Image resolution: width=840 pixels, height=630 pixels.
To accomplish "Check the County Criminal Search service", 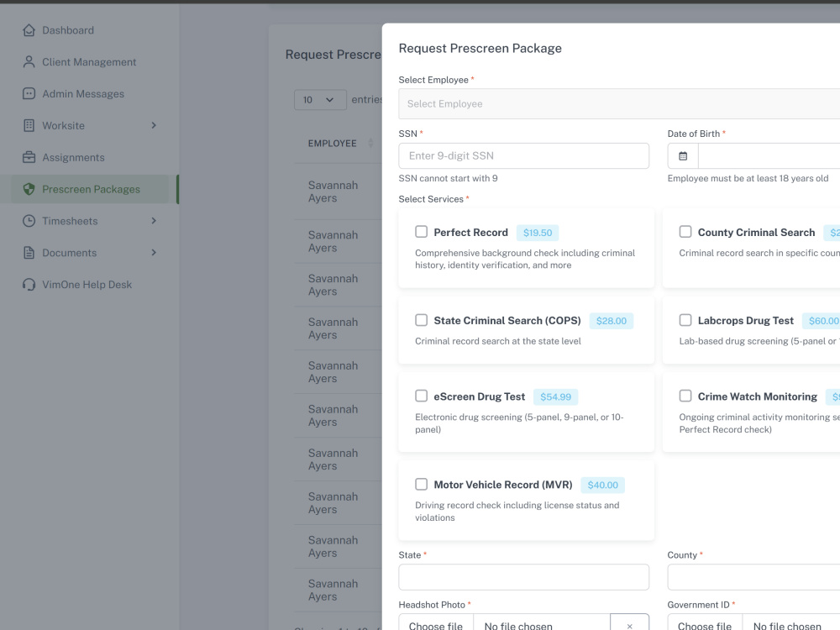I will coord(685,232).
